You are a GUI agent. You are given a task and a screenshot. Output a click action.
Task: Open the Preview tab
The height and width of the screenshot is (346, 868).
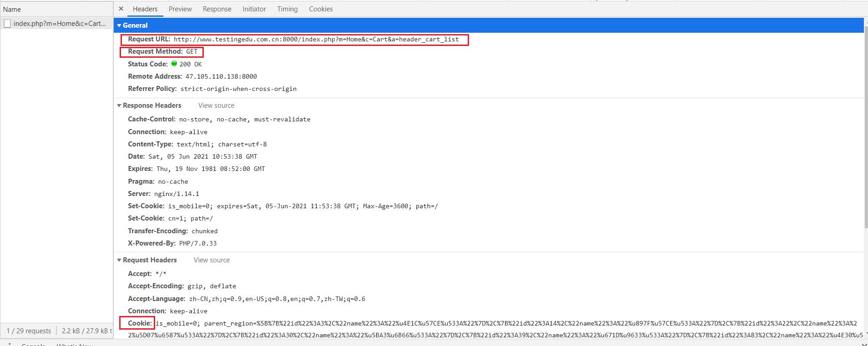point(180,9)
